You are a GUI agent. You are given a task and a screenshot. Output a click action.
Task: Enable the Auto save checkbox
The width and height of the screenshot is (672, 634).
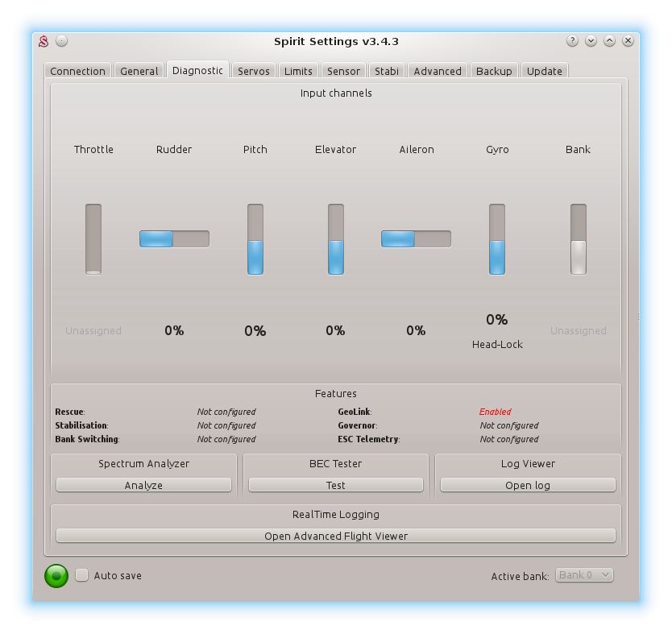[82, 575]
